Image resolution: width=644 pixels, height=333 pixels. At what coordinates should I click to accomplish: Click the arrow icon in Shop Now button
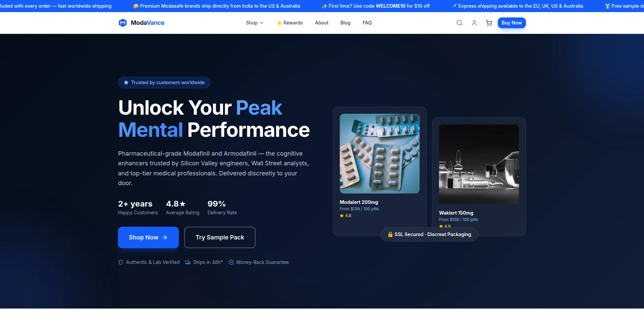pyautogui.click(x=165, y=237)
